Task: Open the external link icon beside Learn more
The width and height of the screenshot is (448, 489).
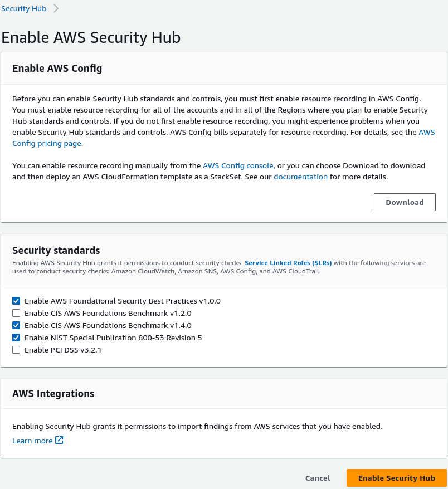Action: [59, 441]
